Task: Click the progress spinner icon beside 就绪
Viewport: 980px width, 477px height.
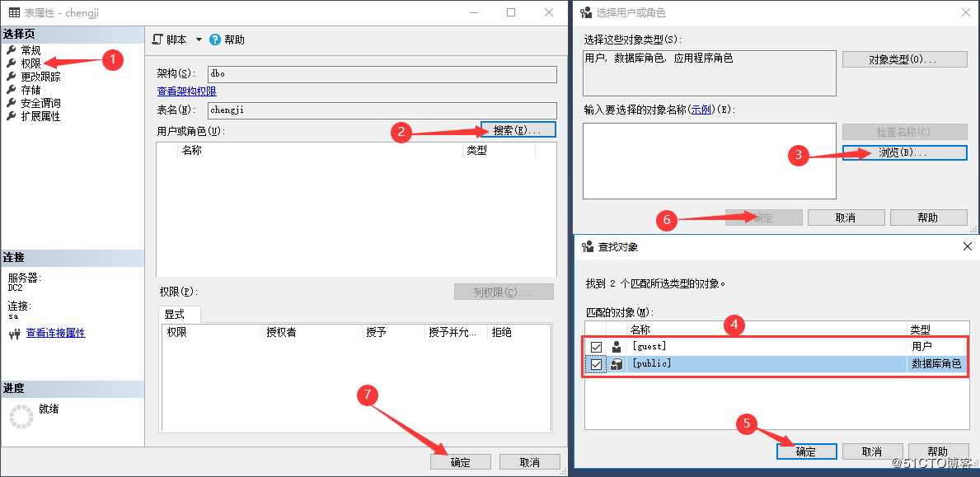Action: pos(20,416)
